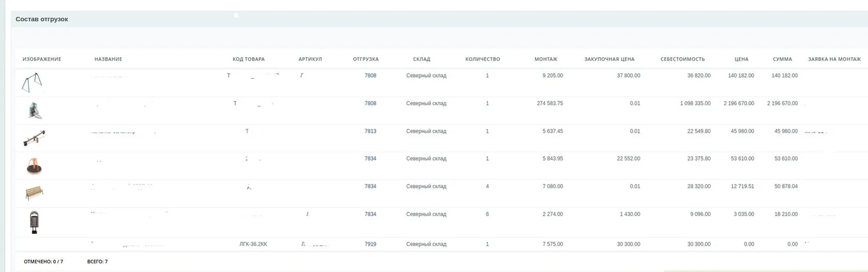Sort by СЕБЕСТОИМОСТЬ column header
This screenshot has width=868, height=272.
tap(683, 60)
